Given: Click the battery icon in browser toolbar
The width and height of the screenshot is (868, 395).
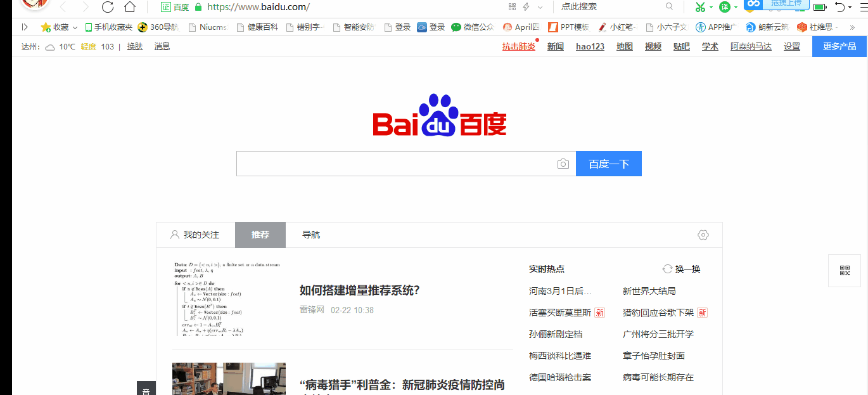Looking at the screenshot, I should coord(820,7).
